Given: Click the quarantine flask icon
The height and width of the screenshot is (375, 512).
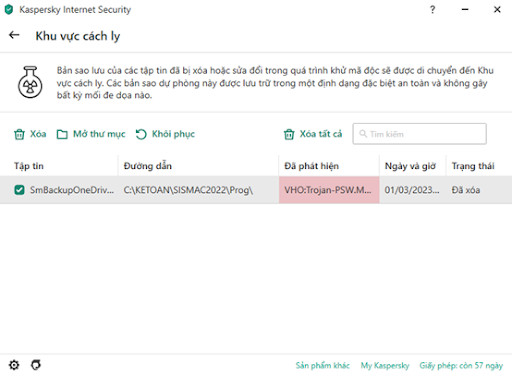Looking at the screenshot, I should pos(30,82).
